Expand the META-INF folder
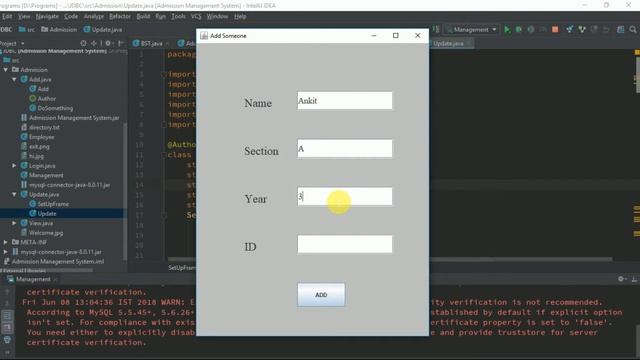The width and height of the screenshot is (640, 360). [6, 242]
